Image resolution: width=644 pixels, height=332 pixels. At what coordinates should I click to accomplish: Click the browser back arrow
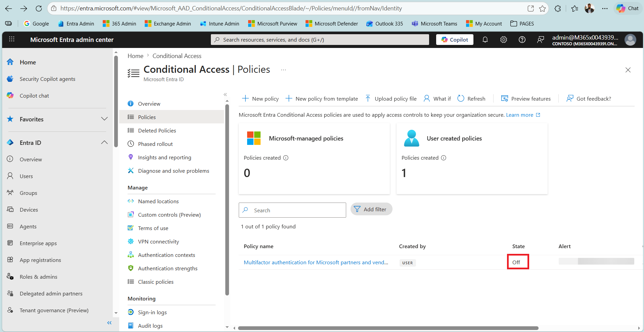(8, 8)
